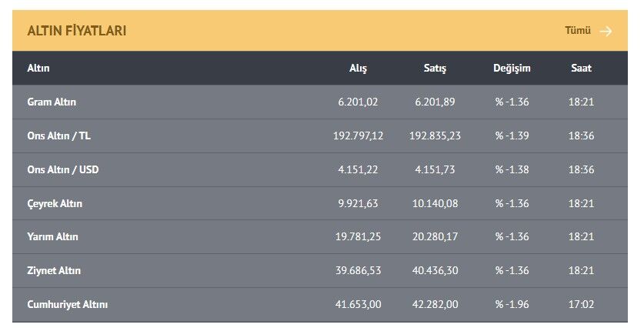Select the Yarım Altın entry
Viewport: 644px width, 328px height.
coord(320,236)
